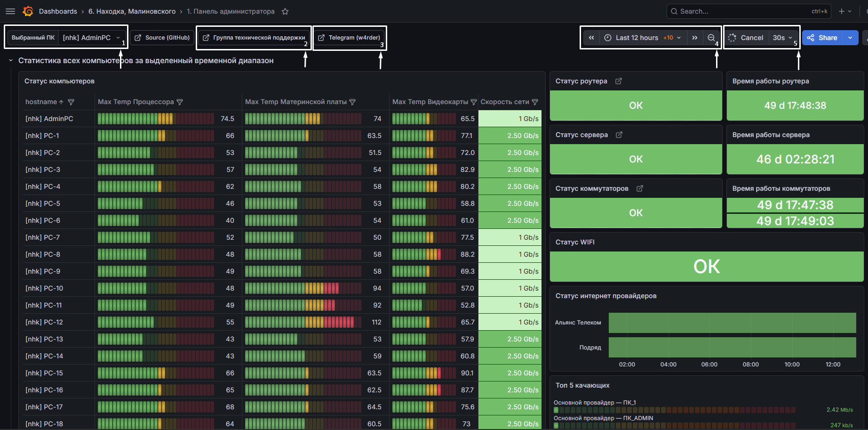Filter Max Temp Процессора column
This screenshot has width=868, height=430.
(x=180, y=102)
